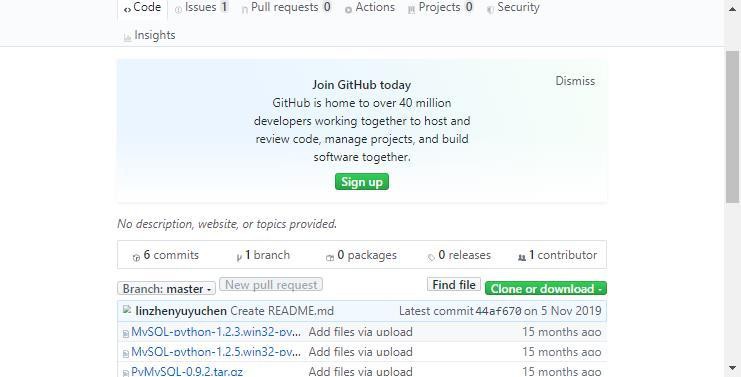The image size is (741, 377).
Task: Click the Actions tab icon
Action: (x=348, y=9)
